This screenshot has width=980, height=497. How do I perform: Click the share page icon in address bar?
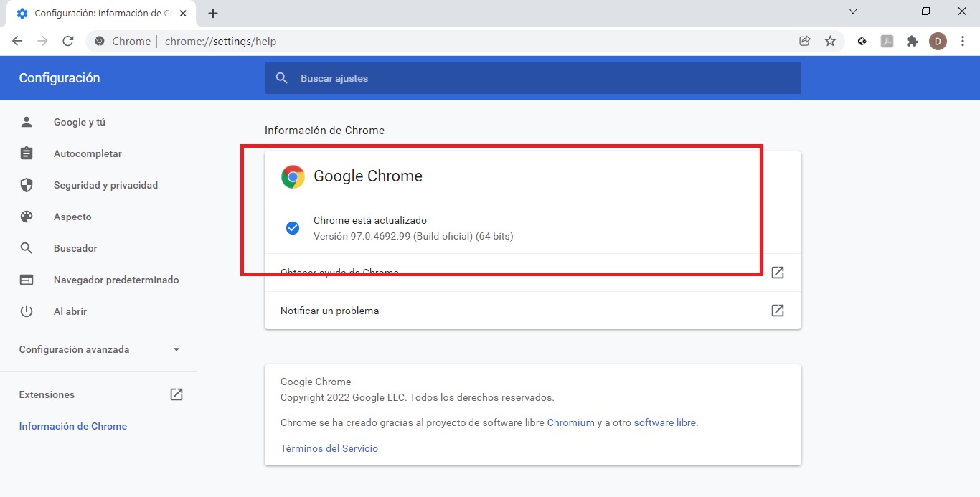[805, 41]
